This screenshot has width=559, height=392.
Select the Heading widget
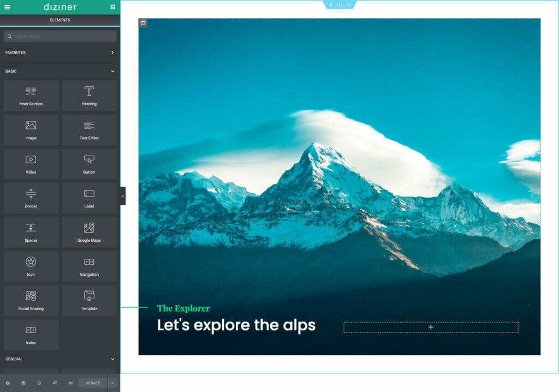(x=89, y=96)
